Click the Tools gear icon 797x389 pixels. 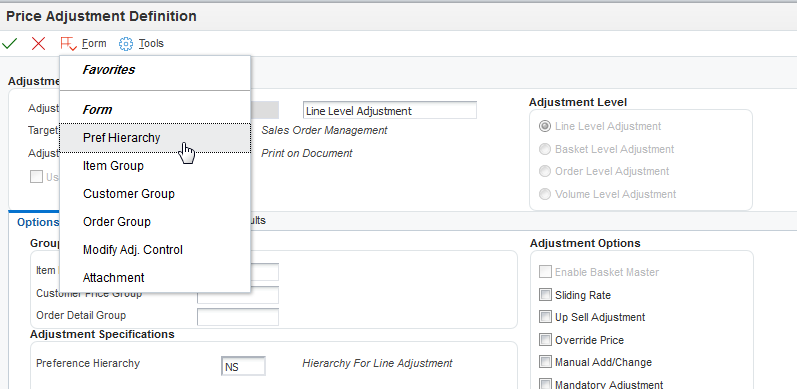[x=126, y=44]
